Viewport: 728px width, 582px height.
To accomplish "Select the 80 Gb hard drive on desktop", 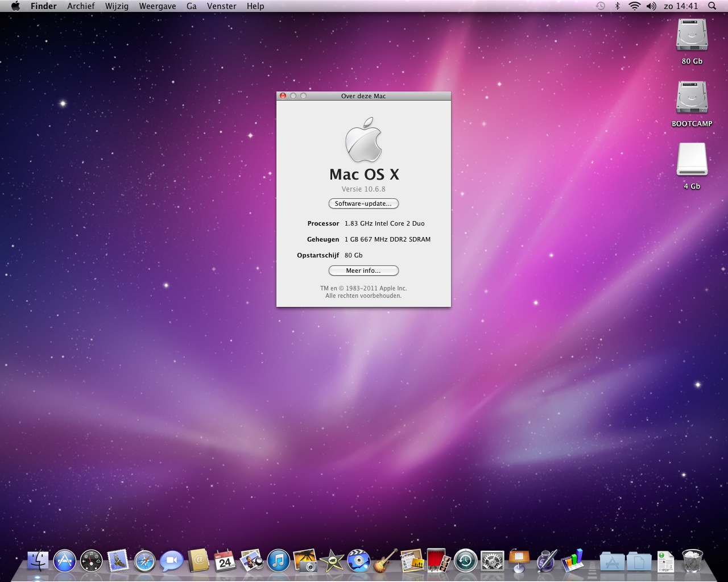I will (x=692, y=35).
